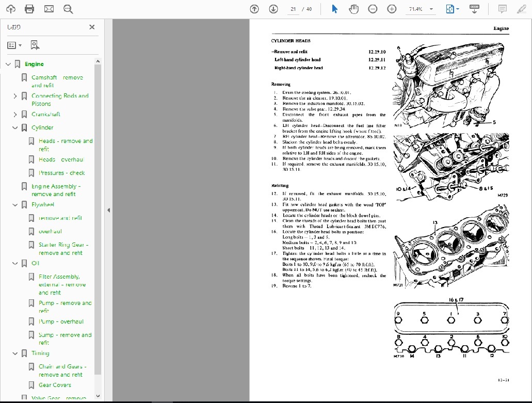The width and height of the screenshot is (532, 403).
Task: Collapse the Cylinder bookmark group
Action: (15, 128)
